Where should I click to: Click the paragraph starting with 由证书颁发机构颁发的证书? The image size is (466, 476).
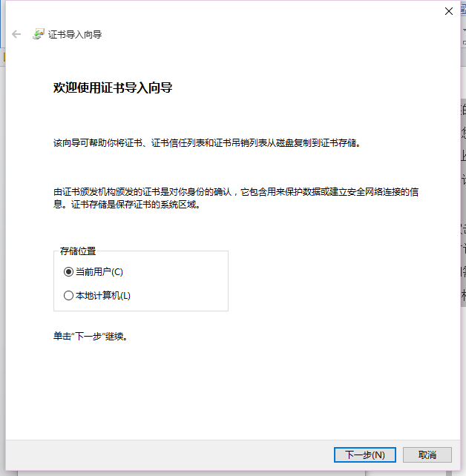click(x=236, y=198)
